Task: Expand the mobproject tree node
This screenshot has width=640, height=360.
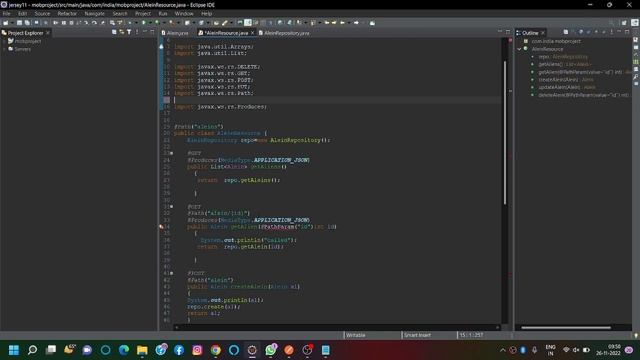Action: pos(4,41)
